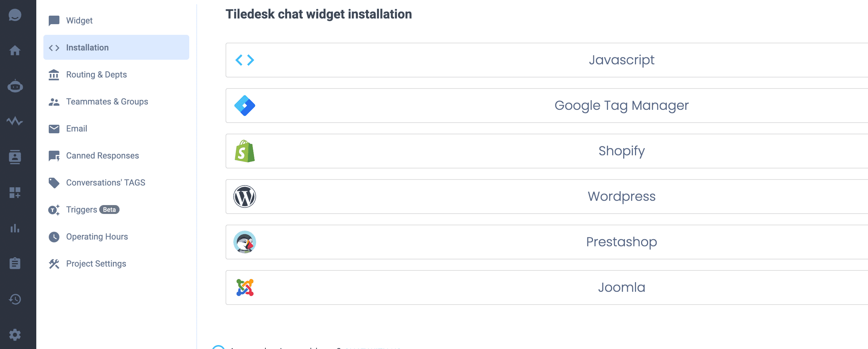Screen dimensions: 868x349
Task: Open the history clock icon
Action: tap(15, 299)
